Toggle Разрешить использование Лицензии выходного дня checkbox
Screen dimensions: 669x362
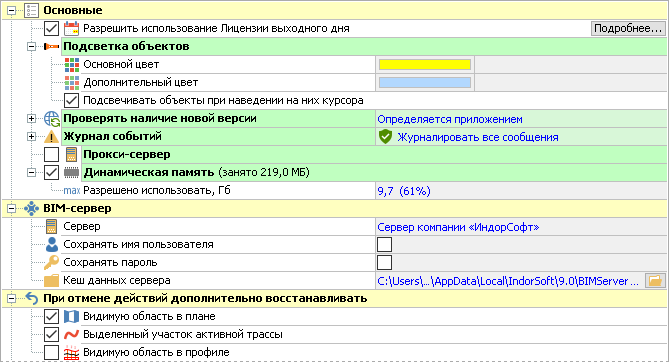[52, 29]
